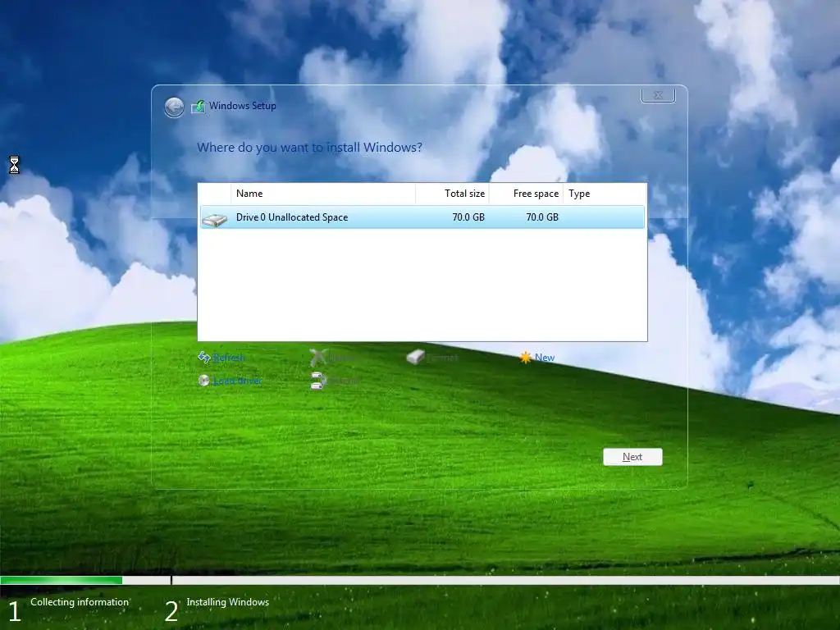Click the Delete X icon
Image resolution: width=840 pixels, height=630 pixels.
point(318,358)
